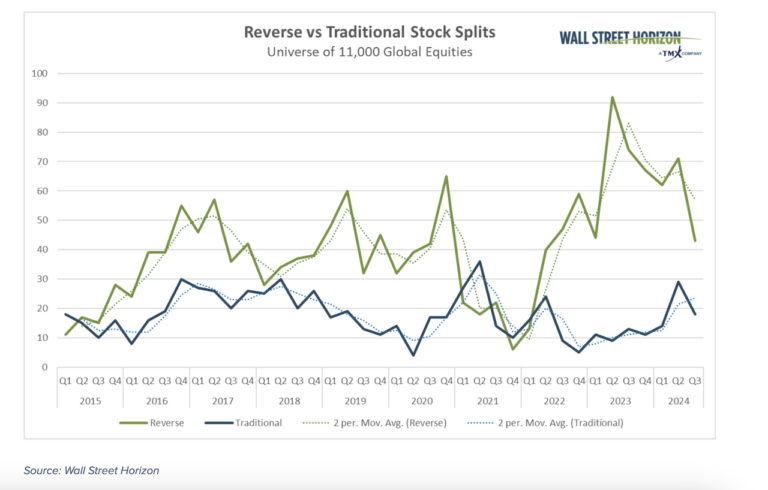Click the x-axis year label 2018
The width and height of the screenshot is (768, 490).
coord(289,401)
